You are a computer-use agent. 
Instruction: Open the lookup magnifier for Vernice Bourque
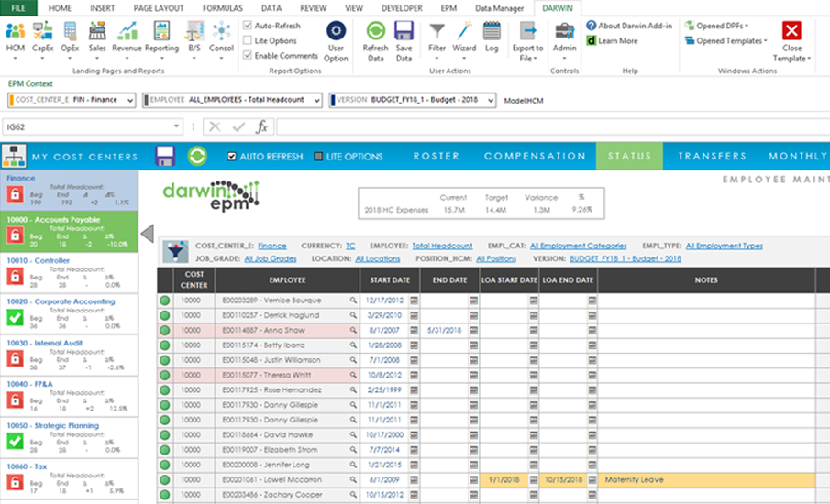[x=352, y=301]
